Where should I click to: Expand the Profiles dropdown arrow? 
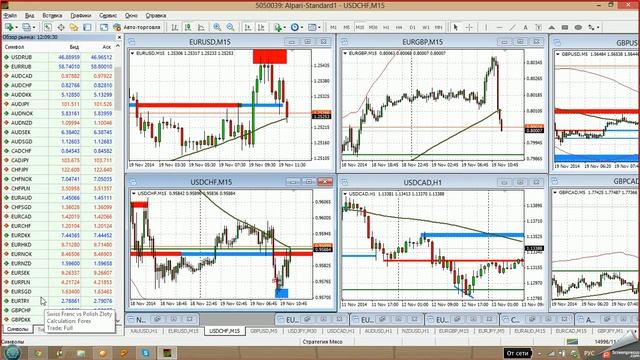click(33, 27)
